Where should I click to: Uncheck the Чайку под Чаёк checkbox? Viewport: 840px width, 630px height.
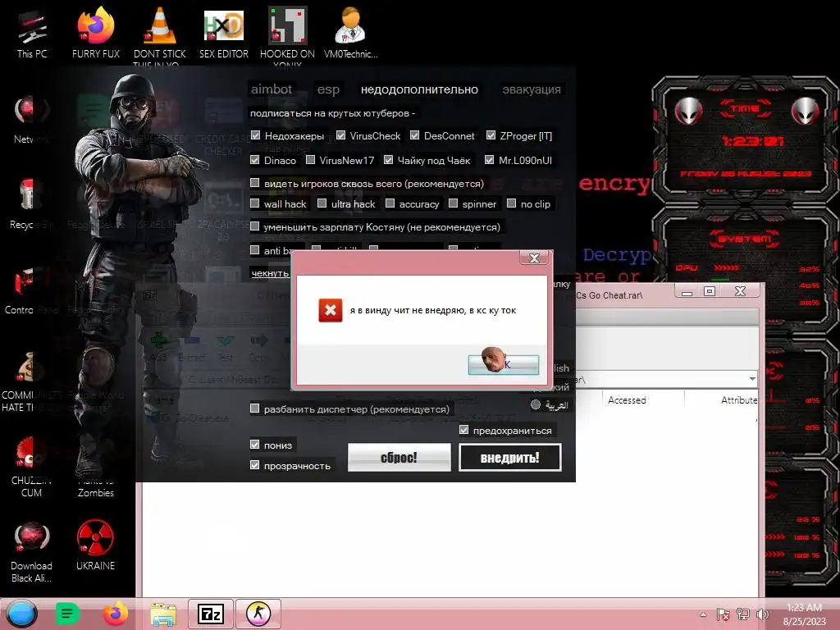coord(388,160)
